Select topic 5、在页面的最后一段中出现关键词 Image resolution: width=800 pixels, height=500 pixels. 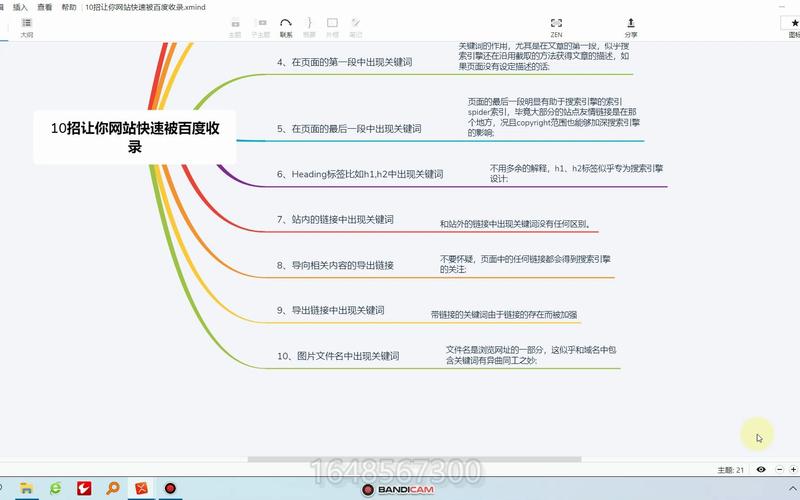click(x=349, y=129)
